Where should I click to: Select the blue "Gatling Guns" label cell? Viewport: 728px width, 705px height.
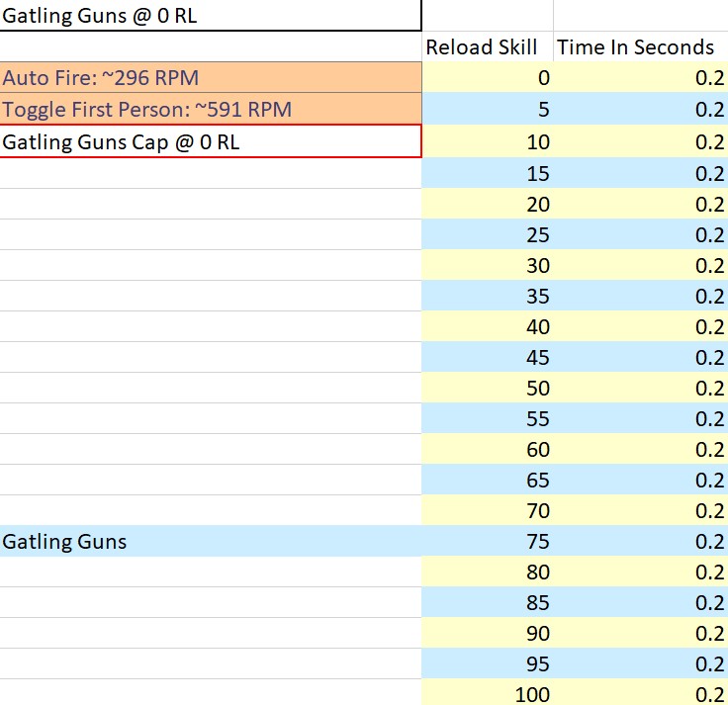coord(211,541)
